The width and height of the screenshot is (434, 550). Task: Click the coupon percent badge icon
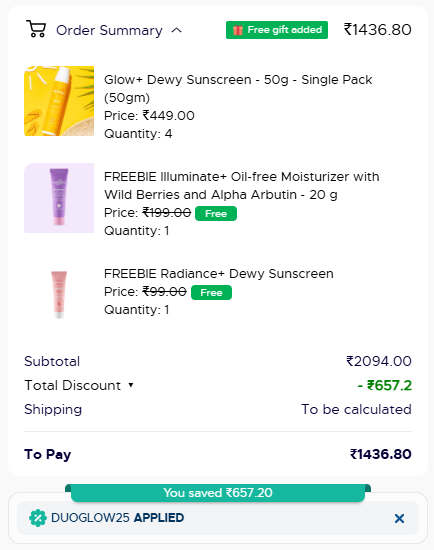(38, 518)
